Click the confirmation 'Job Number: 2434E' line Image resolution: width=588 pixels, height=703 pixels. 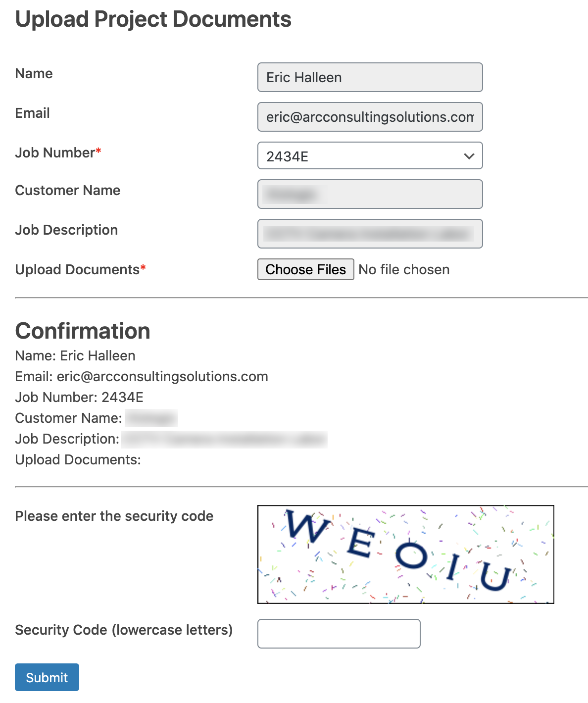(79, 398)
